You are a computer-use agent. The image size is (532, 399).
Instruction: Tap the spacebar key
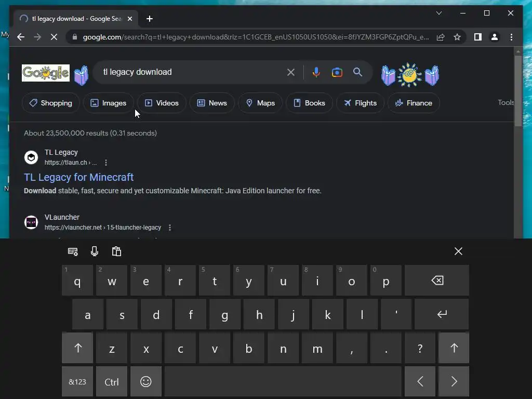click(x=283, y=381)
